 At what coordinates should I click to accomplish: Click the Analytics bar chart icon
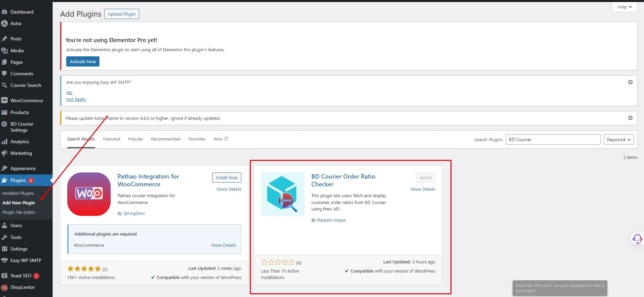point(4,142)
